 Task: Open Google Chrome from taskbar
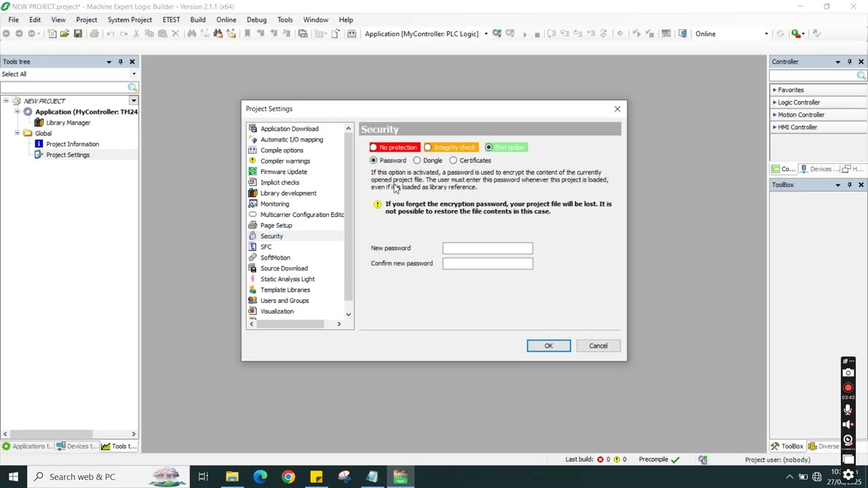coord(288,476)
